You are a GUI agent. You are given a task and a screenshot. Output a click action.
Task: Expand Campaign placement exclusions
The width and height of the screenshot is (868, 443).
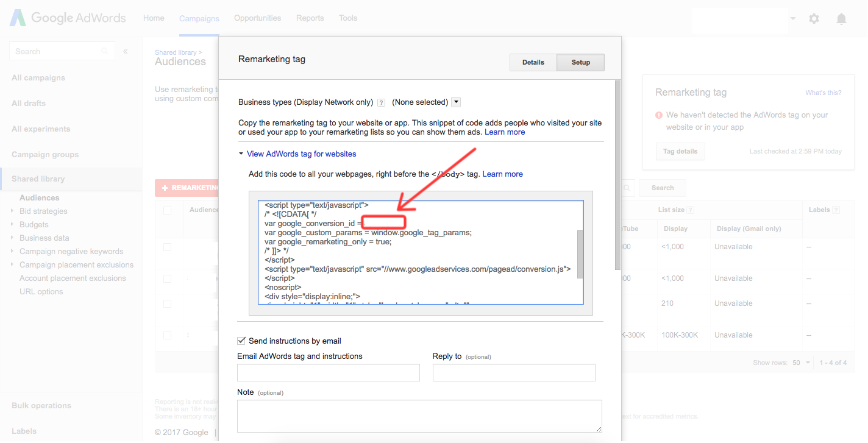coord(12,264)
